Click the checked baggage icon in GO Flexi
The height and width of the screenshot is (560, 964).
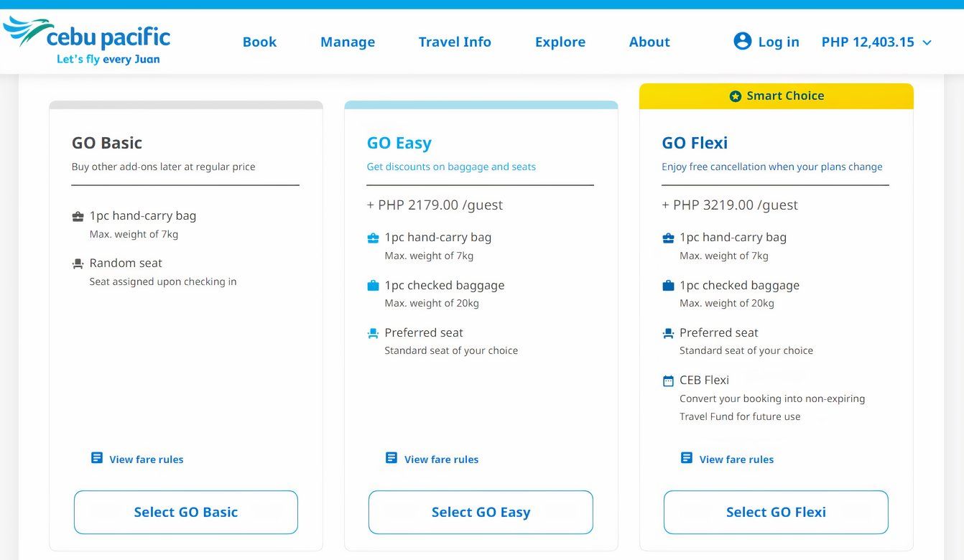pos(667,285)
